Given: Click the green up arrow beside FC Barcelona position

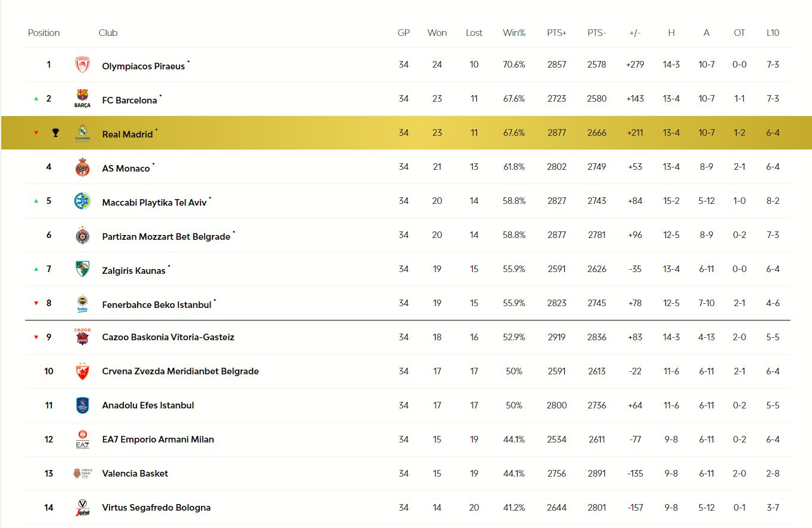Looking at the screenshot, I should [36, 99].
